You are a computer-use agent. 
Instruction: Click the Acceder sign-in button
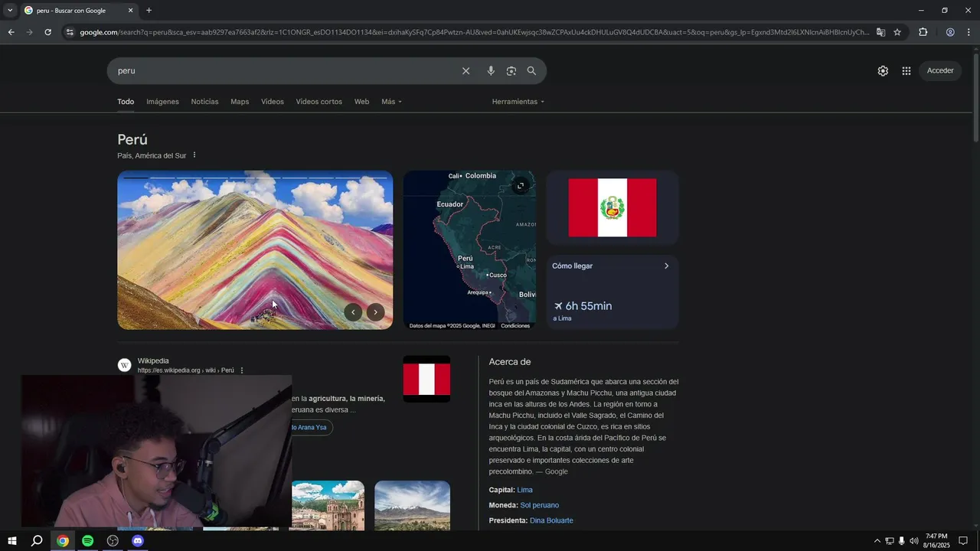(940, 70)
